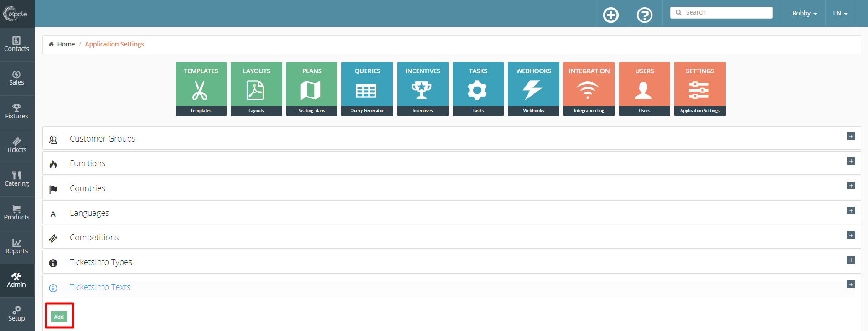Screen dimensions: 868x331
Task: Click the TicketsInfo Types info icon
Action: (53, 263)
